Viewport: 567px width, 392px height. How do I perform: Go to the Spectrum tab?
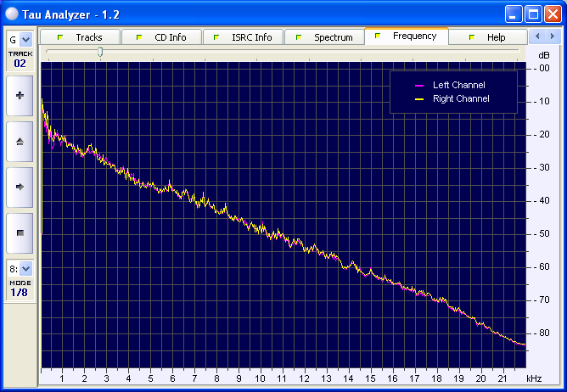(x=324, y=37)
